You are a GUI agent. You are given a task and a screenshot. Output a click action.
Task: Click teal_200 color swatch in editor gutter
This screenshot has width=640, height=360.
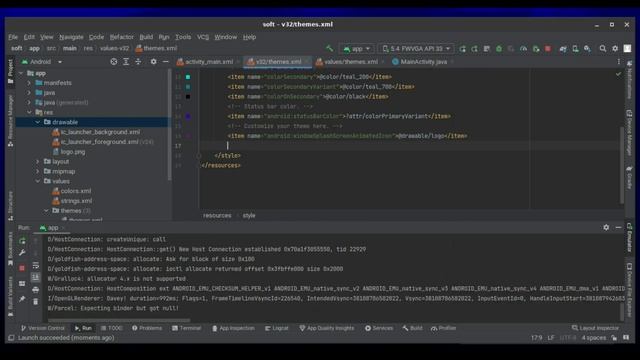click(188, 77)
